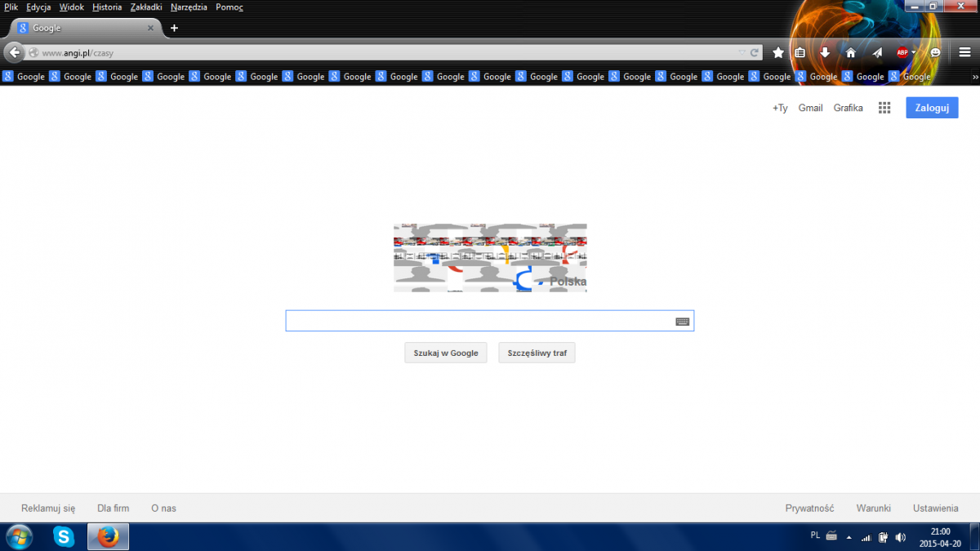This screenshot has width=980, height=551.
Task: Click the tray keyboard icon
Action: pyautogui.click(x=831, y=536)
